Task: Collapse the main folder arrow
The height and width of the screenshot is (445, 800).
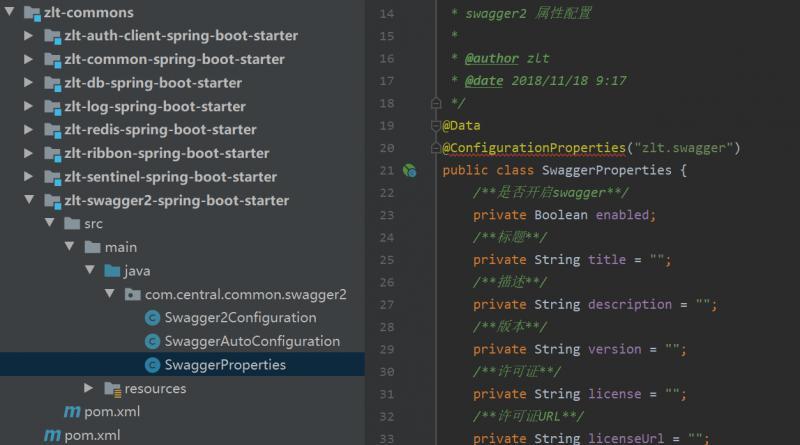Action: coord(69,247)
